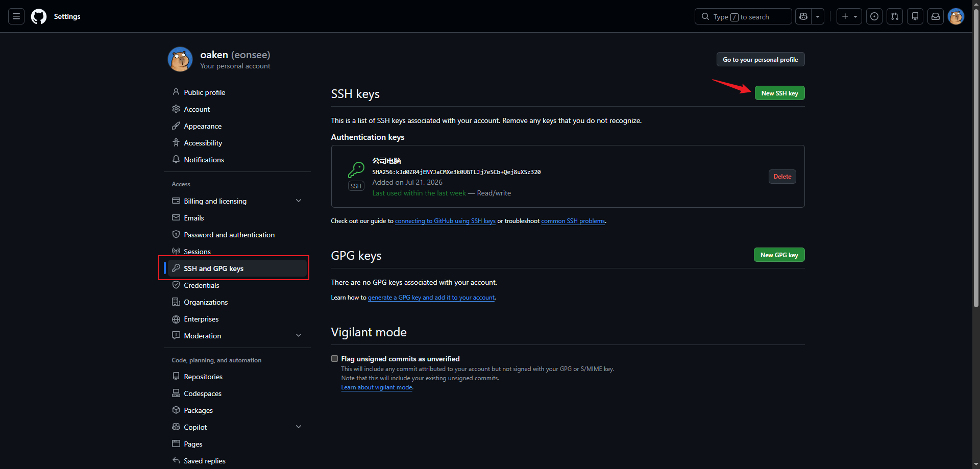Open Accessibility settings
The height and width of the screenshot is (469, 980).
[x=237, y=143]
